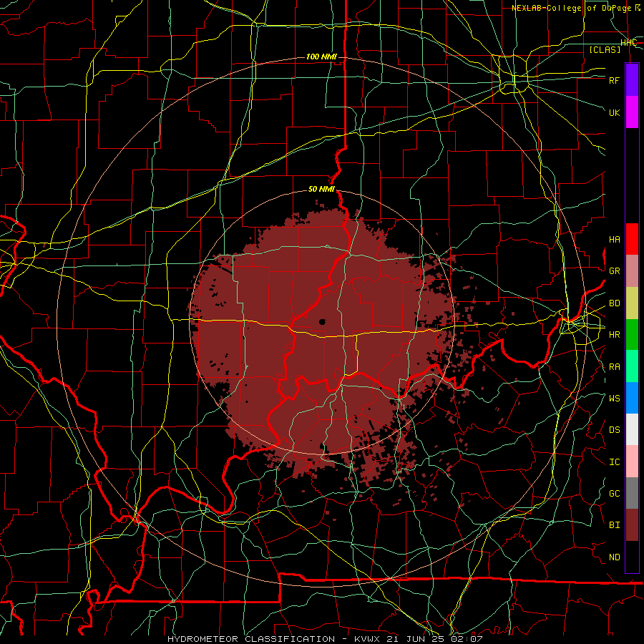Viewport: 644px width, 644px height.
Task: Pick the RA light green swatch
Action: (632, 366)
